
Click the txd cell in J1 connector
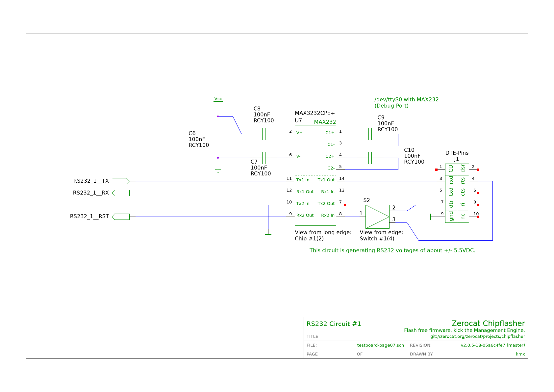point(451,193)
